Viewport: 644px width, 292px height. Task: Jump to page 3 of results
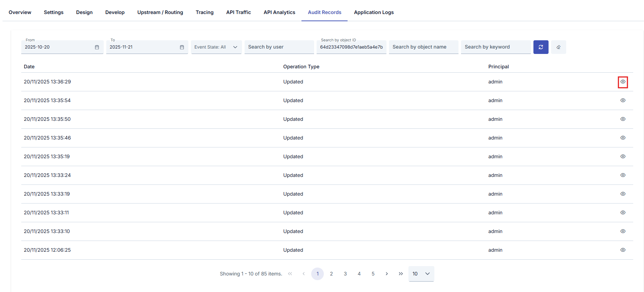click(345, 274)
